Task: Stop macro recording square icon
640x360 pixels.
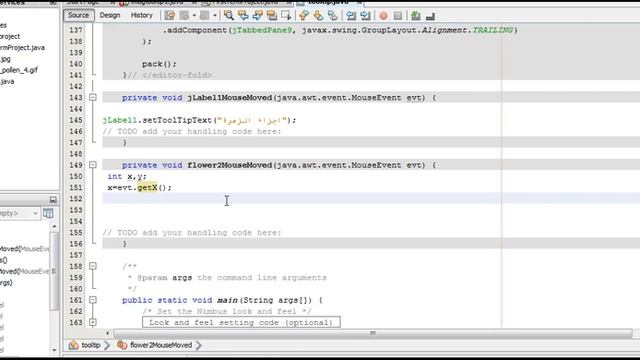Action: [398, 16]
